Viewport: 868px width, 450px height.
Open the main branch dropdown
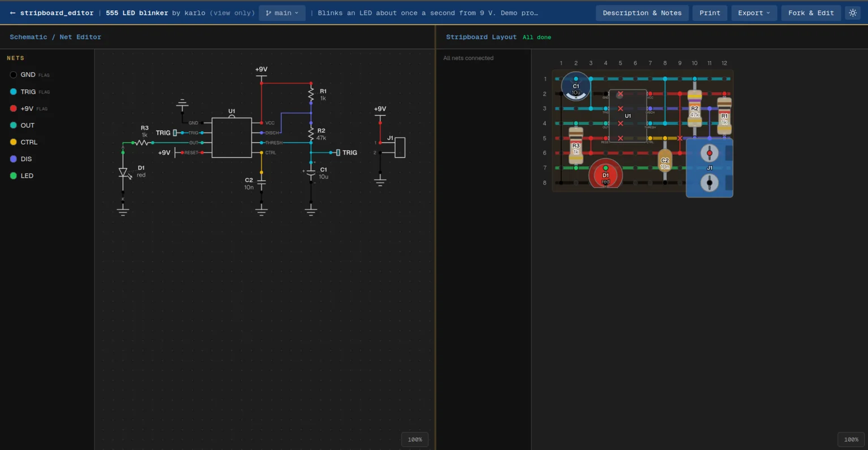coord(282,13)
